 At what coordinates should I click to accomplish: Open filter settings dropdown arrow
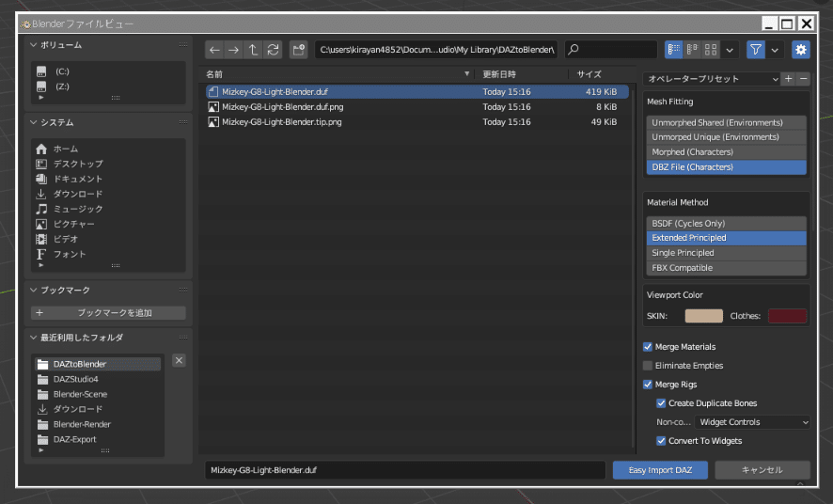(x=775, y=50)
